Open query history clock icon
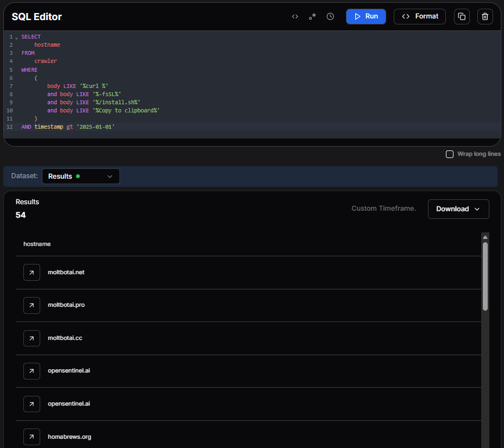This screenshot has width=504, height=448. pyautogui.click(x=330, y=16)
